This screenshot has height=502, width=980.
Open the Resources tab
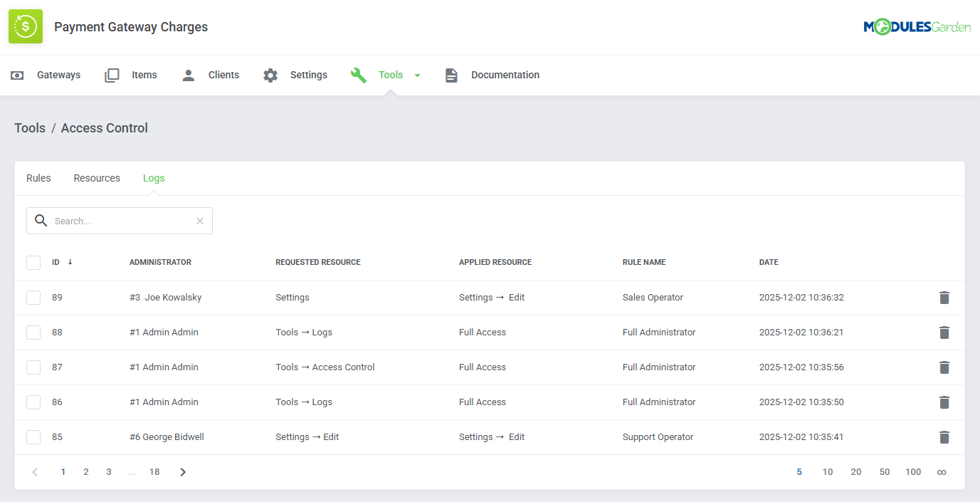97,177
